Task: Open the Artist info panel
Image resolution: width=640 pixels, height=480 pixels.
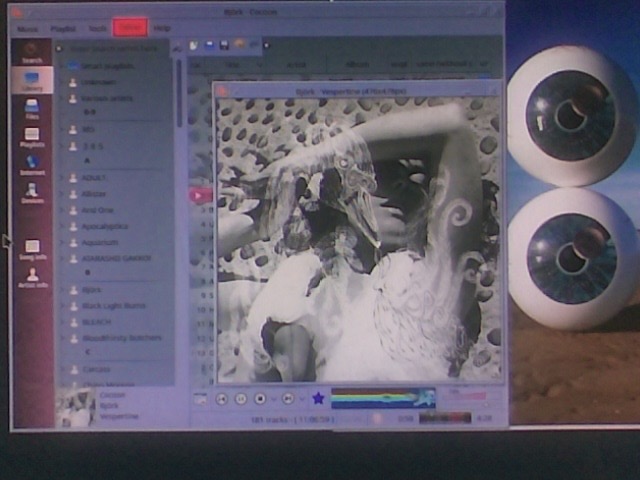Action: [32, 278]
